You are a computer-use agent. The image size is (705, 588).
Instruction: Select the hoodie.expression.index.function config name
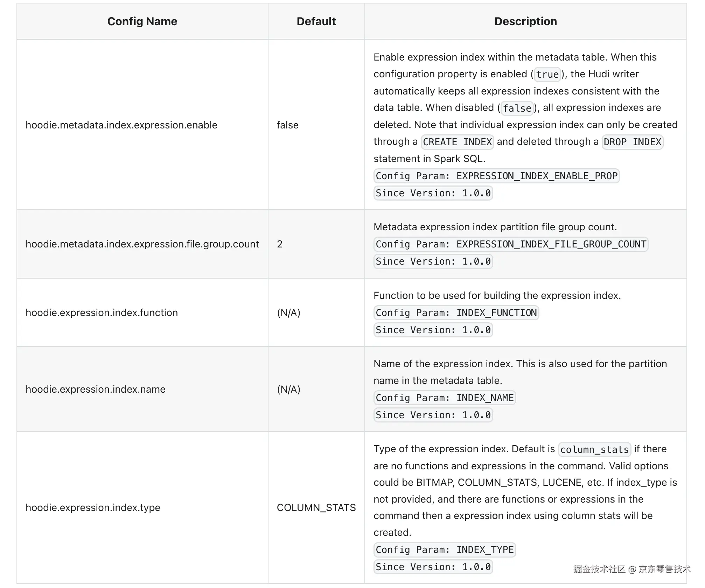coord(102,313)
